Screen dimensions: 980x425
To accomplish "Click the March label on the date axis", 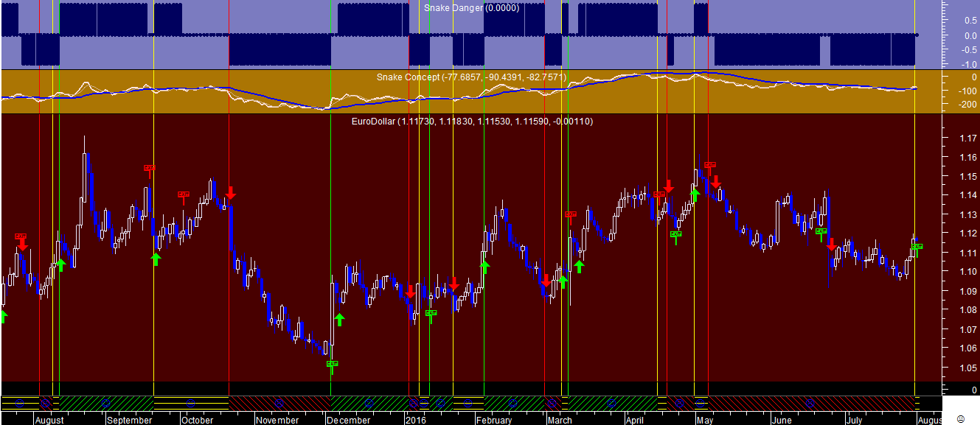I will coord(560,421).
